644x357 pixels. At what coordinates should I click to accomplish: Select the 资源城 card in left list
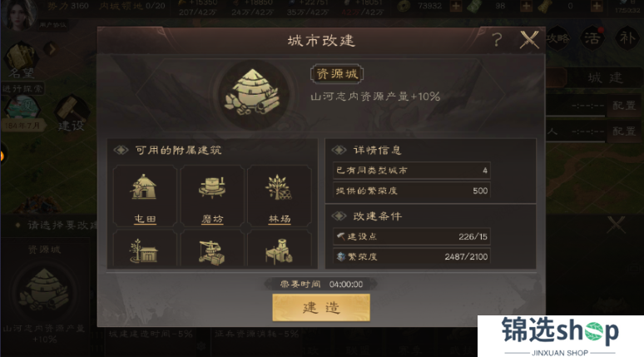pos(44,293)
